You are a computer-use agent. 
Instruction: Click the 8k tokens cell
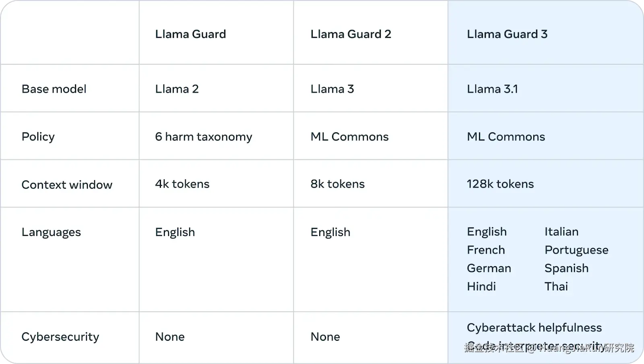(x=337, y=184)
